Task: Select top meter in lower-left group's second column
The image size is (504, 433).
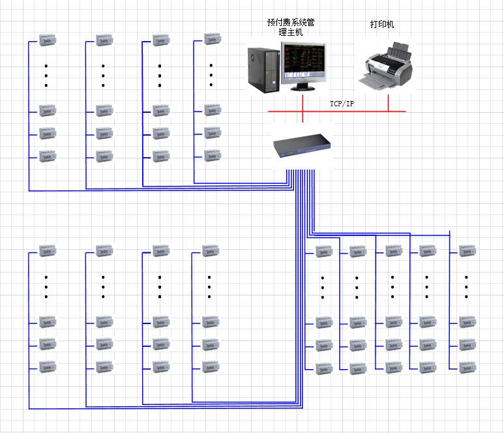Action: pos(104,250)
